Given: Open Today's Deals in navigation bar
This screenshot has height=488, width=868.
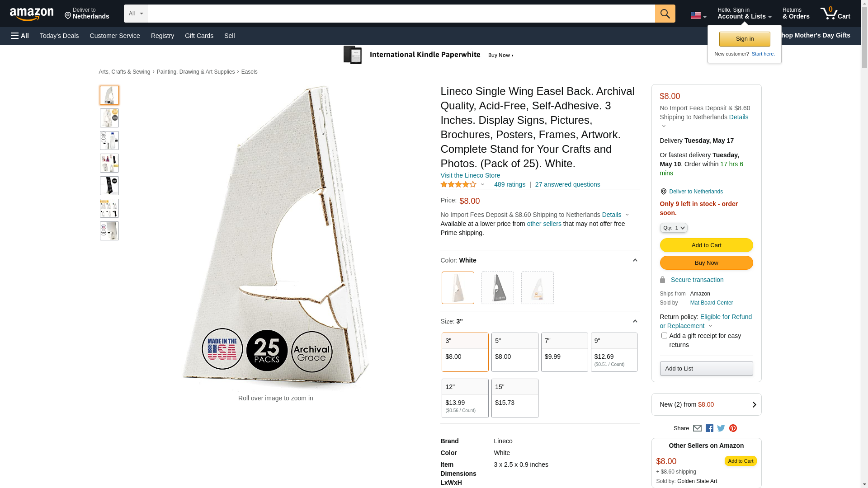Looking at the screenshot, I should pyautogui.click(x=59, y=36).
